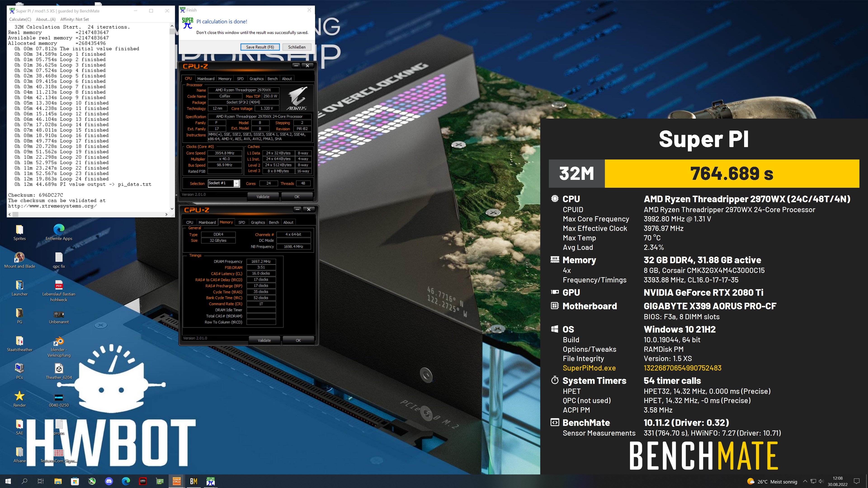This screenshot has height=488, width=868.
Task: Click the Core Speed 3954.8 MHz value
Action: pos(224,153)
